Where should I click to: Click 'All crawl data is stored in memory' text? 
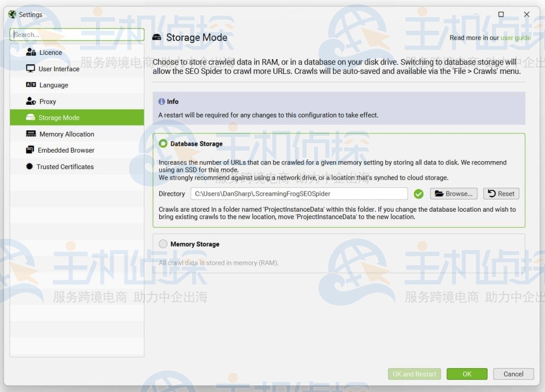click(219, 263)
